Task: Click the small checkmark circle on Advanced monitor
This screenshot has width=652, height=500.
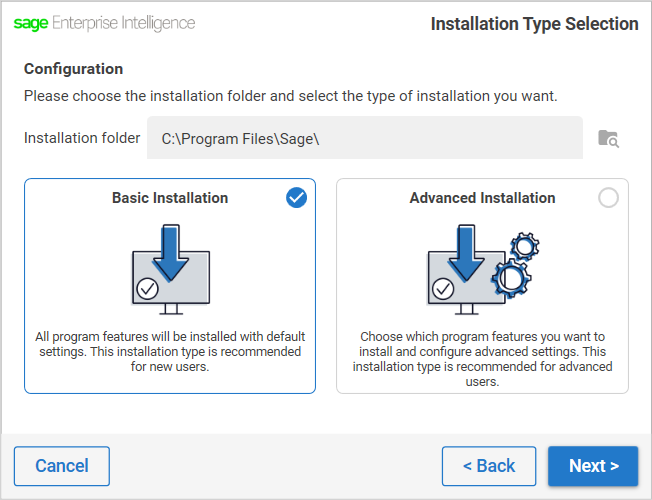Action: [x=443, y=289]
